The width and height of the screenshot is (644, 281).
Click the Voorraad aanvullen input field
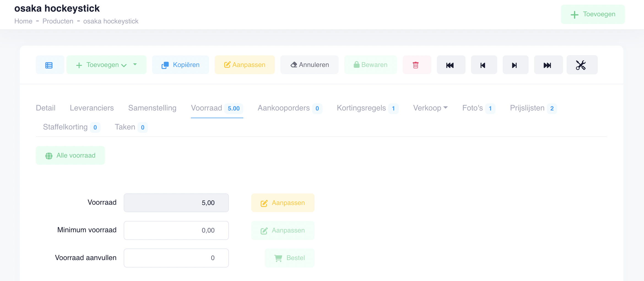[176, 258]
